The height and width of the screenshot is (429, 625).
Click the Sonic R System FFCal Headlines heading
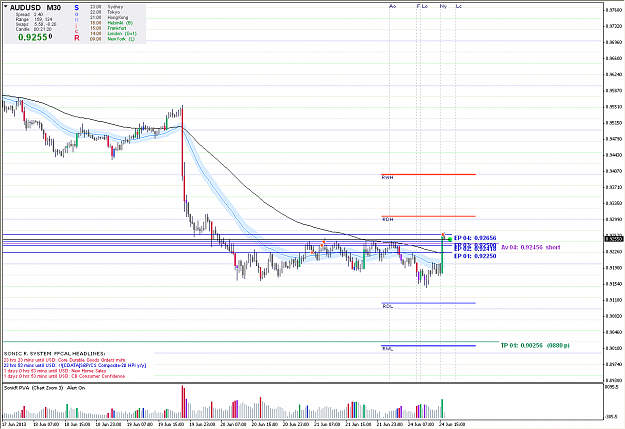(x=54, y=354)
